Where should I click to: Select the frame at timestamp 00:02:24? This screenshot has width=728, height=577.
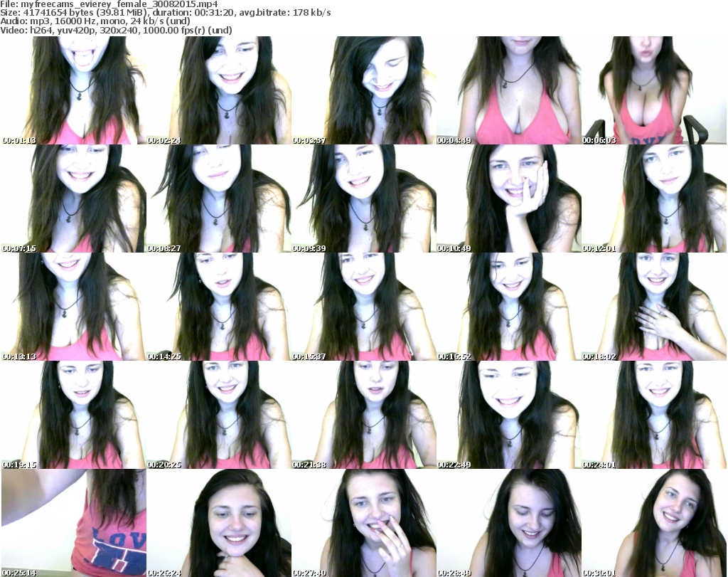click(219, 90)
